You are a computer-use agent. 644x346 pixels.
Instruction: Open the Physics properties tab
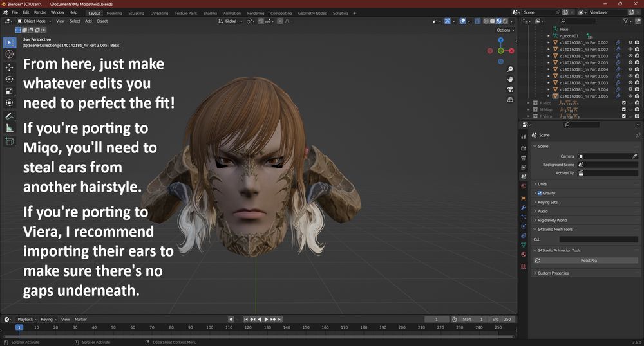pyautogui.click(x=524, y=226)
